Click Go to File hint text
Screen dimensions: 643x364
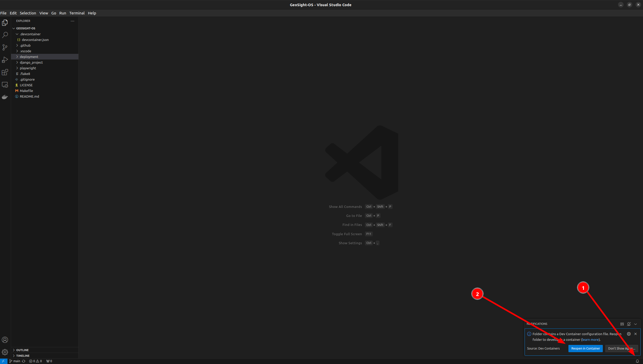coord(354,216)
